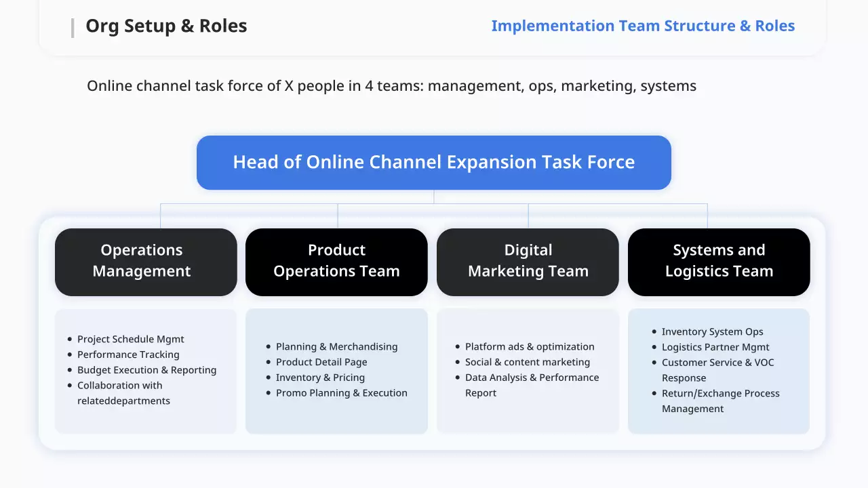868x488 pixels.
Task: Select Planning & Merchandising bullet text
Action: 336,347
